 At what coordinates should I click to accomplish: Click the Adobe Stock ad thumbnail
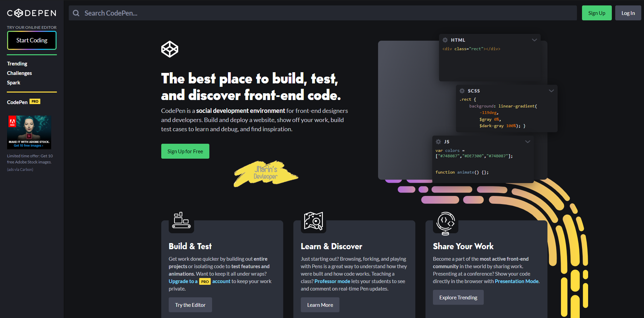coord(29,132)
